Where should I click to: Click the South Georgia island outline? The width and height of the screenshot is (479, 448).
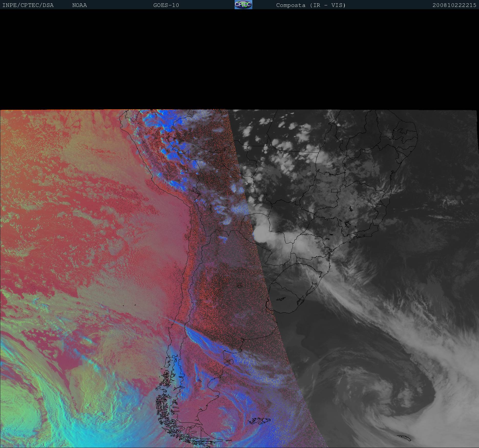[404, 438]
